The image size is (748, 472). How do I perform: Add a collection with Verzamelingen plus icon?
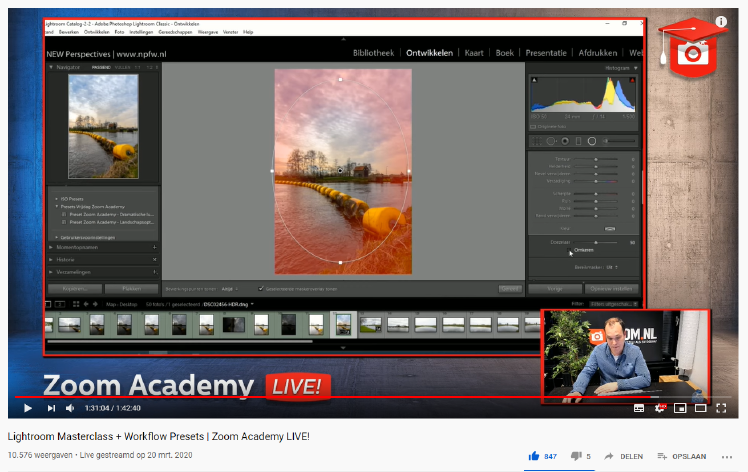click(155, 272)
